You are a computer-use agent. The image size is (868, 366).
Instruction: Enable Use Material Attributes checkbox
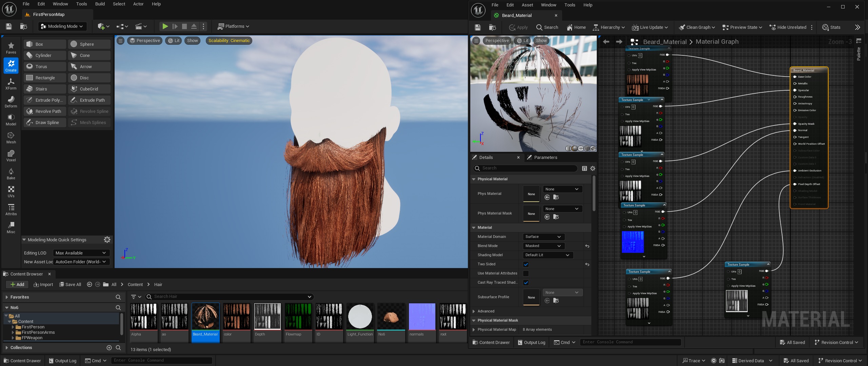[x=526, y=273]
